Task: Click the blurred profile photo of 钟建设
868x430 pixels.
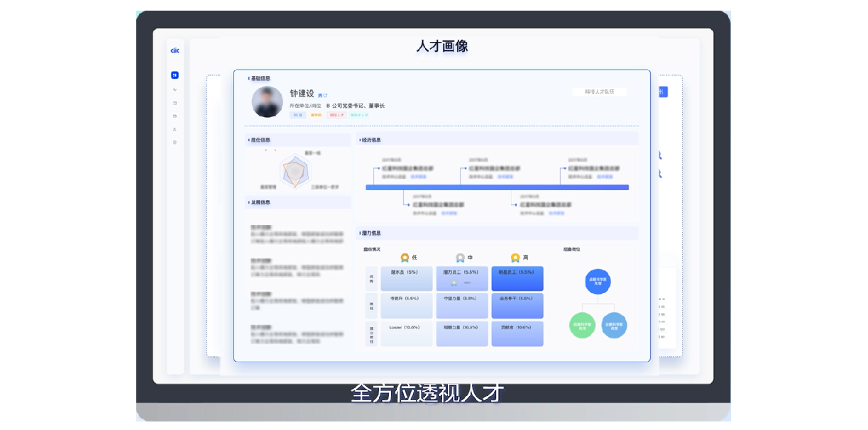Action: point(268,102)
